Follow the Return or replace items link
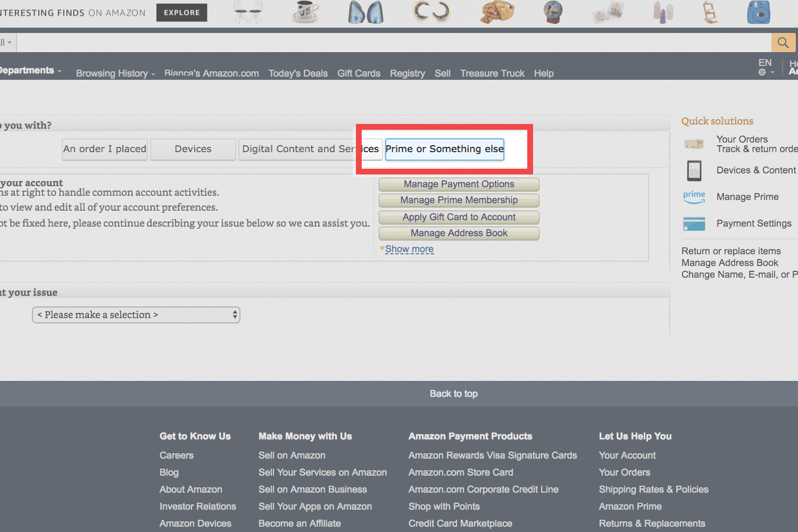The height and width of the screenshot is (532, 798). [x=731, y=251]
